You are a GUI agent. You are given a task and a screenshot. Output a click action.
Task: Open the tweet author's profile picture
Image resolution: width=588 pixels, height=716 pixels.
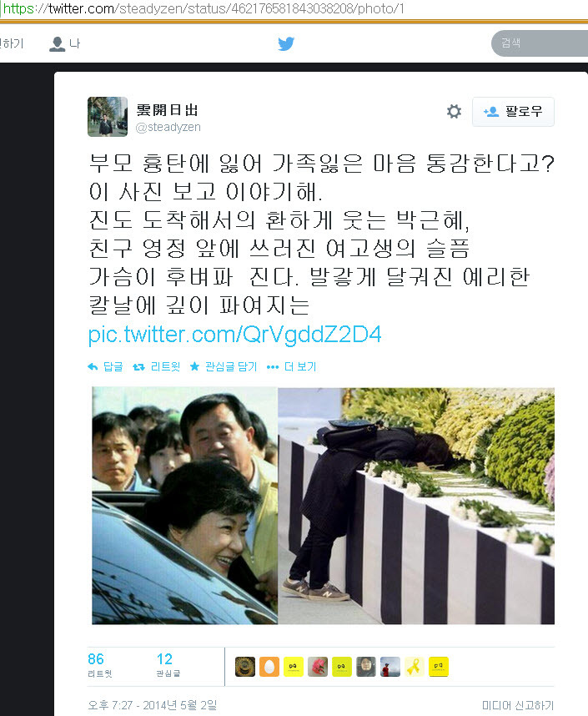108,117
